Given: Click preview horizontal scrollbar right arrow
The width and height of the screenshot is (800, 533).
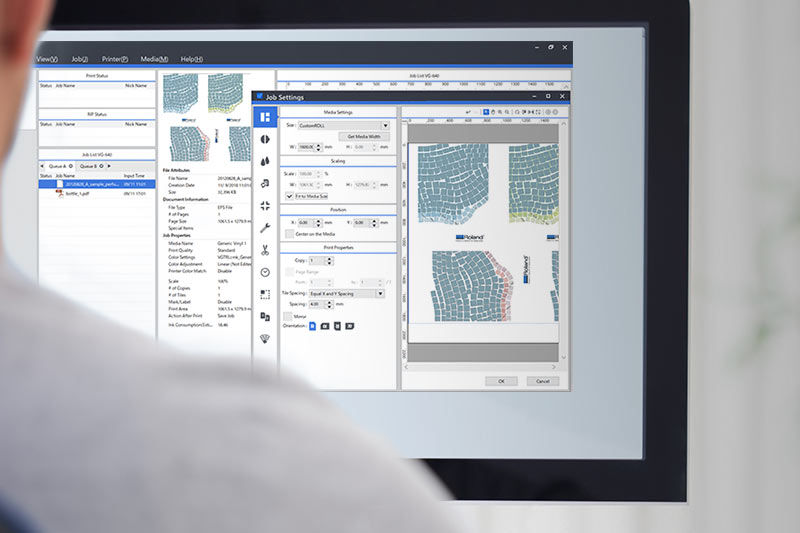Looking at the screenshot, I should (x=554, y=367).
